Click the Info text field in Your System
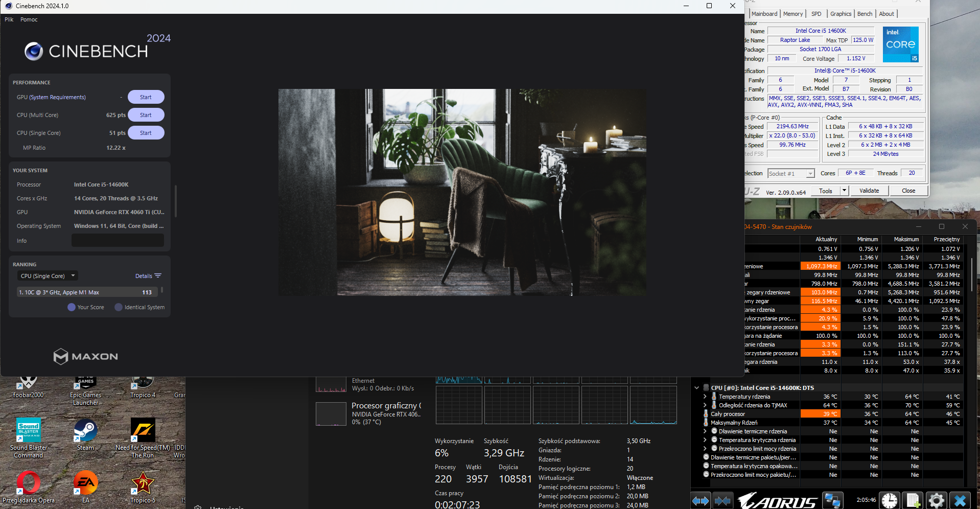The image size is (980, 509). tap(118, 241)
